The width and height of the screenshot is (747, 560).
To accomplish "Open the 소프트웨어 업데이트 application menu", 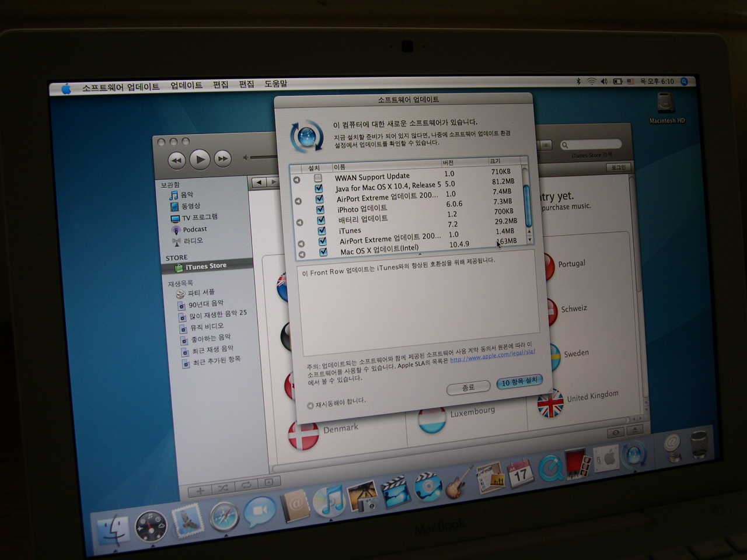I will (x=120, y=87).
